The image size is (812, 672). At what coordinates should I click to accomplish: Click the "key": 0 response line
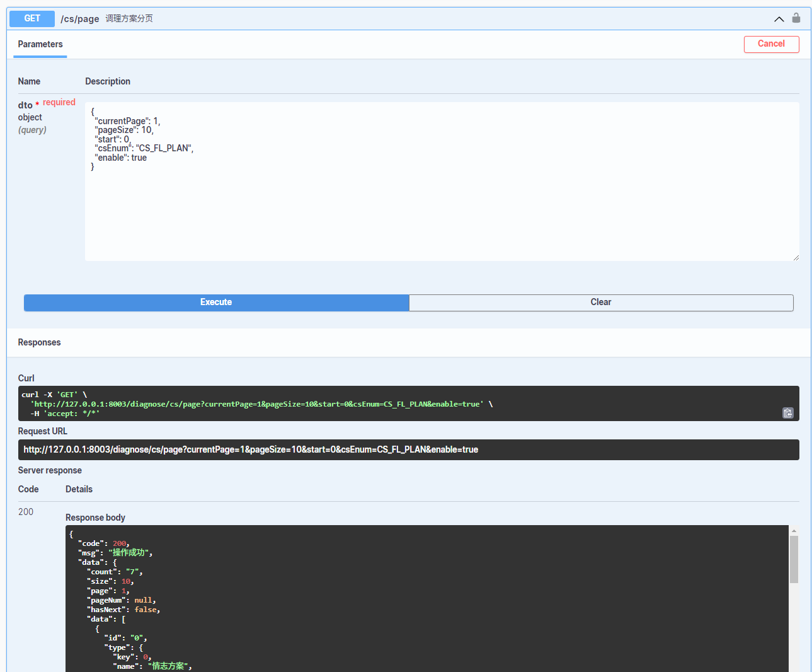tap(132, 657)
